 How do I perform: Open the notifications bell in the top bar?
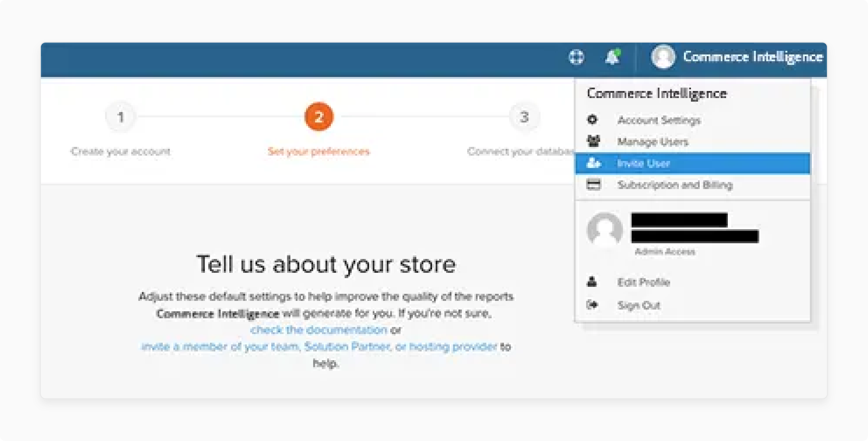click(612, 58)
